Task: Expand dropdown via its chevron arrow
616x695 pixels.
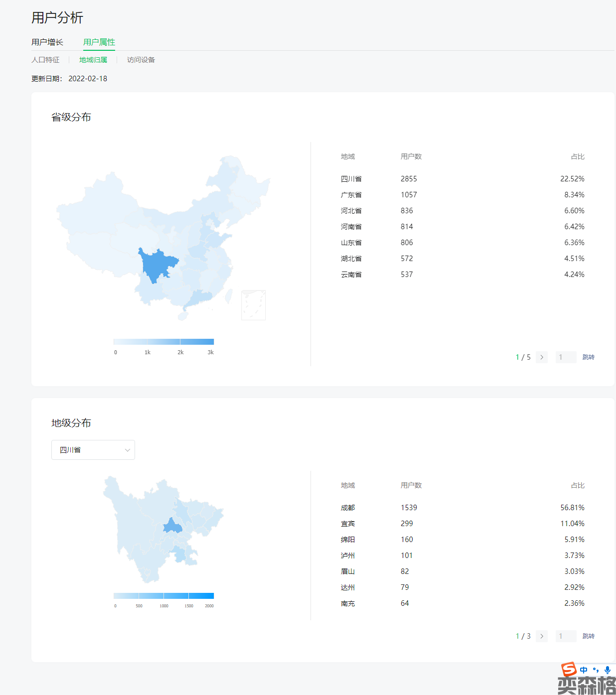Action: click(127, 450)
